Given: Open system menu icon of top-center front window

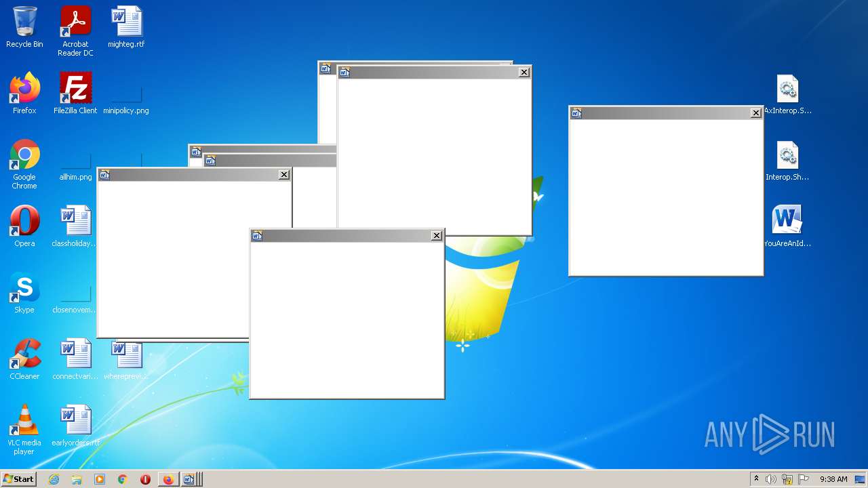Looking at the screenshot, I should coord(344,73).
